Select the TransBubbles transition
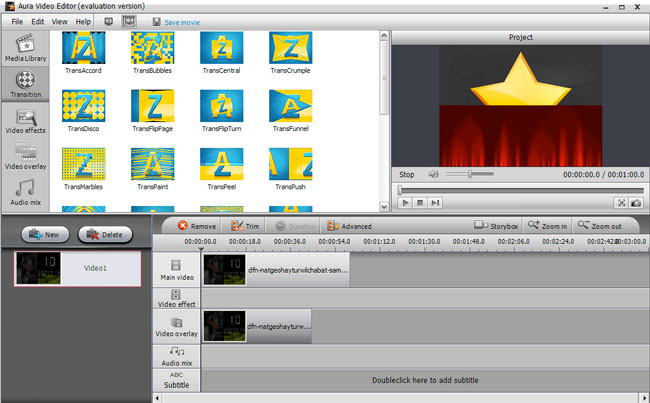The width and height of the screenshot is (650, 403). click(153, 53)
